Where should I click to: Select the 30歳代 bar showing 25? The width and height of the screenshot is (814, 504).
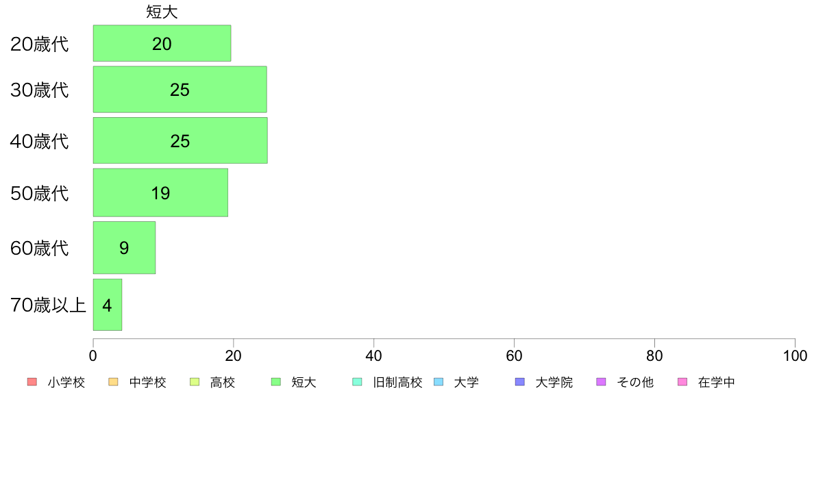180,89
